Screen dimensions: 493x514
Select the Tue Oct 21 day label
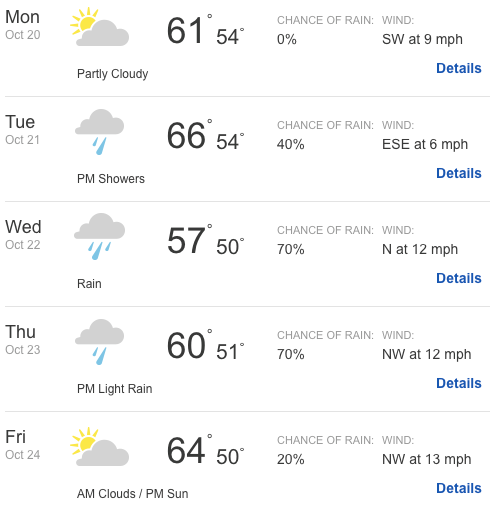point(22,130)
